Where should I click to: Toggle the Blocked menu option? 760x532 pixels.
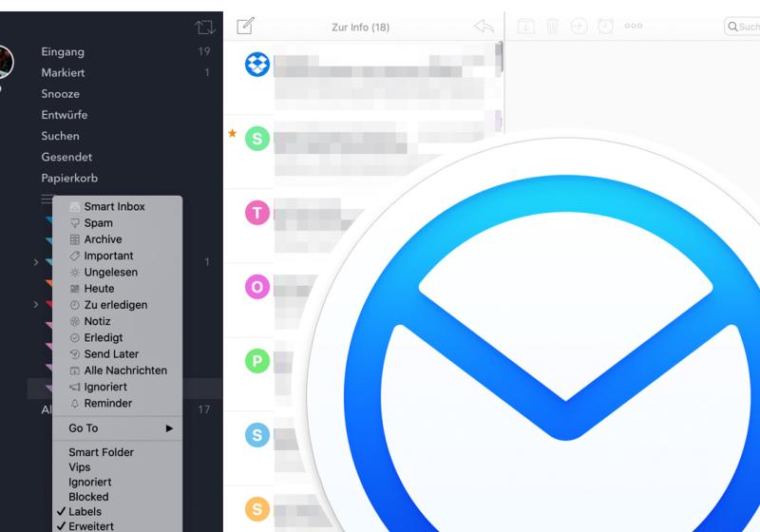[x=88, y=497]
